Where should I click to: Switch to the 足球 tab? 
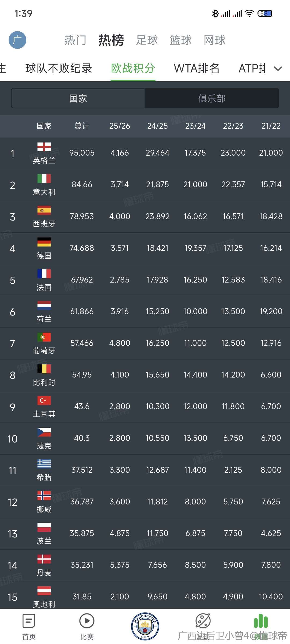[147, 40]
